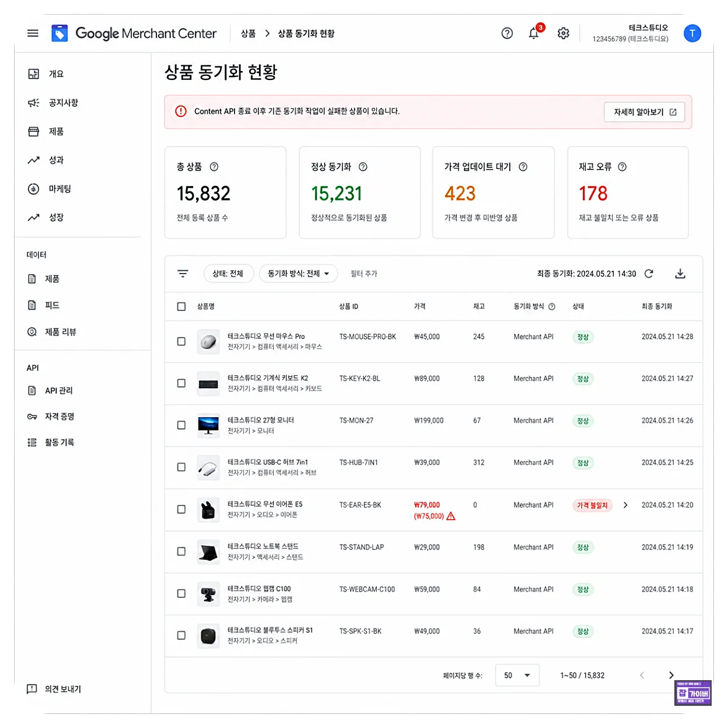728x728 pixels.
Task: Open the notifications bell
Action: click(534, 33)
